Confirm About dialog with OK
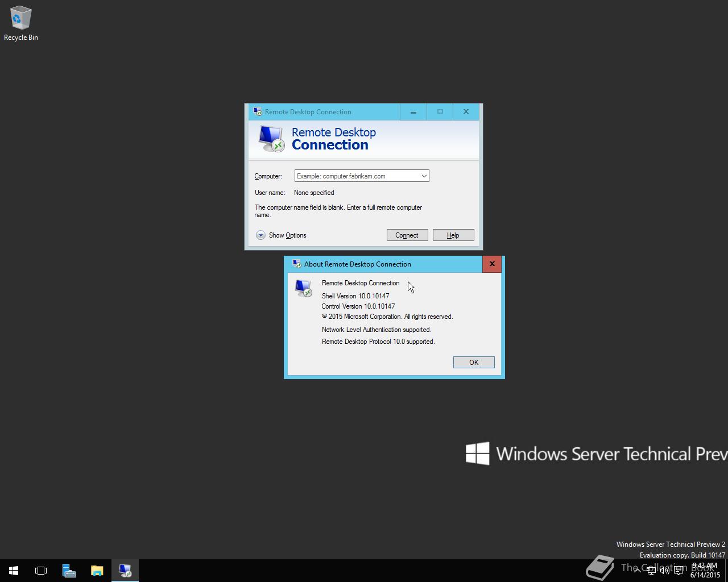Viewport: 728px width, 582px height. click(x=474, y=363)
